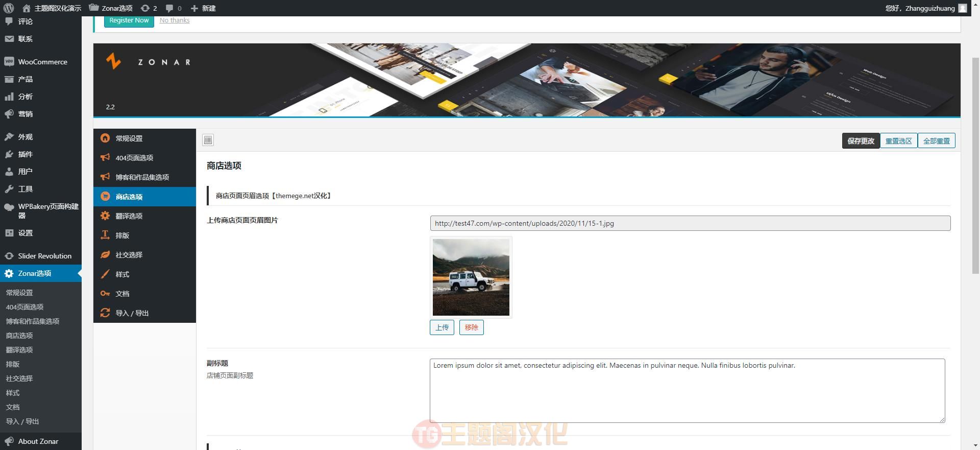The width and height of the screenshot is (980, 450).
Task: Open the Zonar选项 sidebar menu
Action: [x=41, y=273]
